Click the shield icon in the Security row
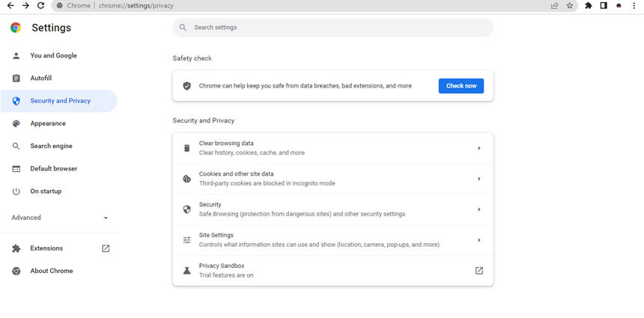 [187, 210]
